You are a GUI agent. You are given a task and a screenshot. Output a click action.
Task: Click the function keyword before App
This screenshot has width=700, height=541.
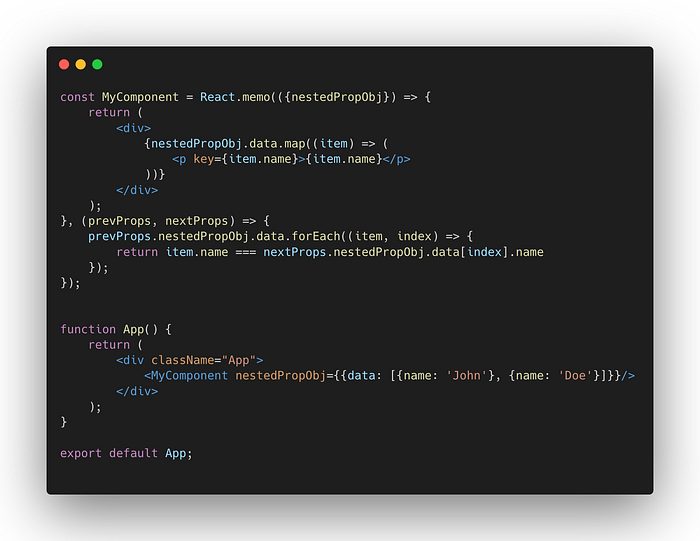[x=88, y=329]
